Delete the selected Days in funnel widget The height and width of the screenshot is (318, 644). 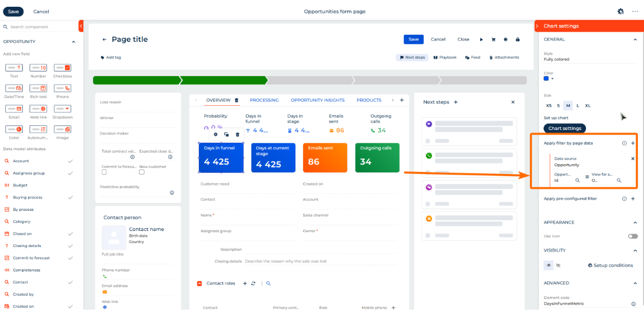click(237, 134)
